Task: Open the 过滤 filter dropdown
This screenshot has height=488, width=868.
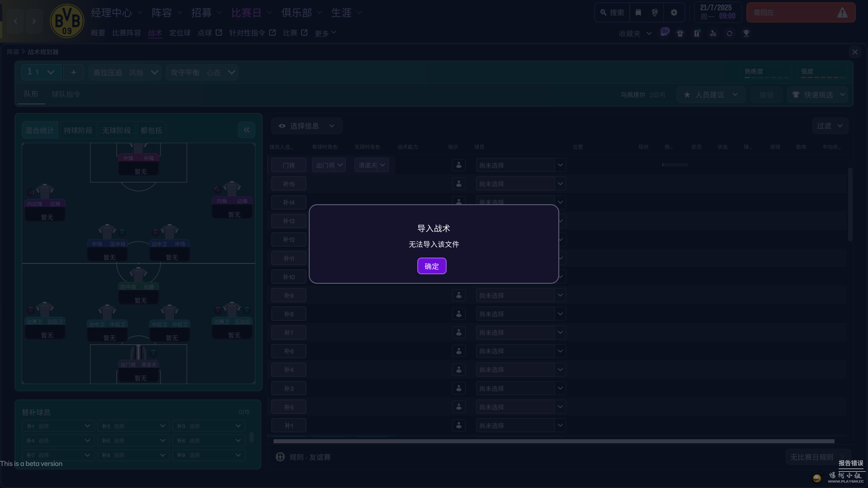Action: point(830,126)
